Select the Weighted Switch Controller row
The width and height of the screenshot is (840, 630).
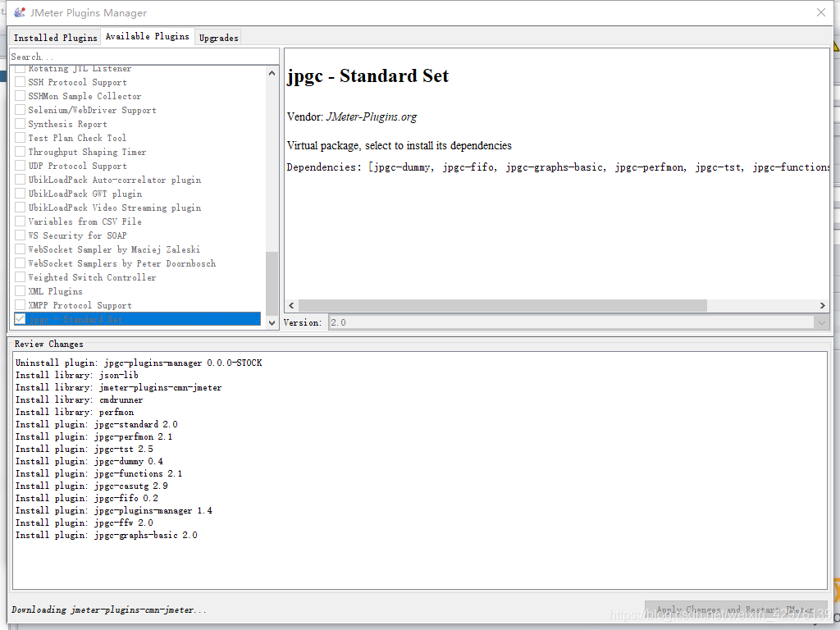point(137,277)
